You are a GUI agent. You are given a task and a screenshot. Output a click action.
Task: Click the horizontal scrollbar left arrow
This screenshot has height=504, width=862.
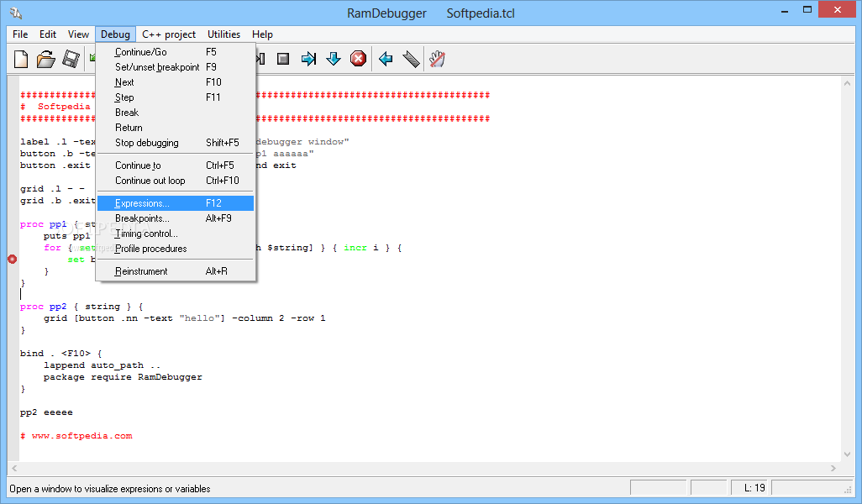tap(15, 468)
